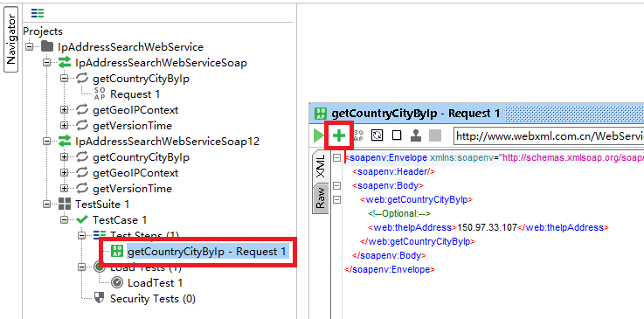Click the stamp-shaped icon in request toolbar
The image size is (644, 319).
416,135
